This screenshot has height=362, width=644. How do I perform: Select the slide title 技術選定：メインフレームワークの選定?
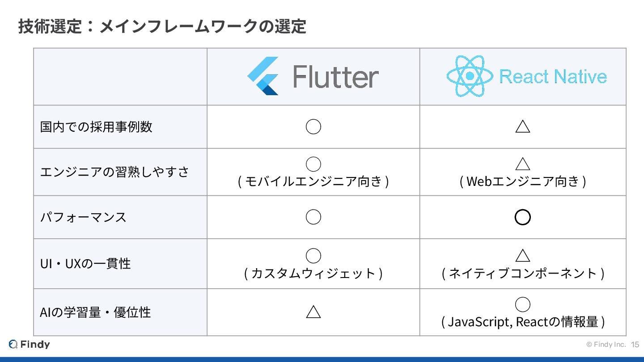tap(162, 26)
